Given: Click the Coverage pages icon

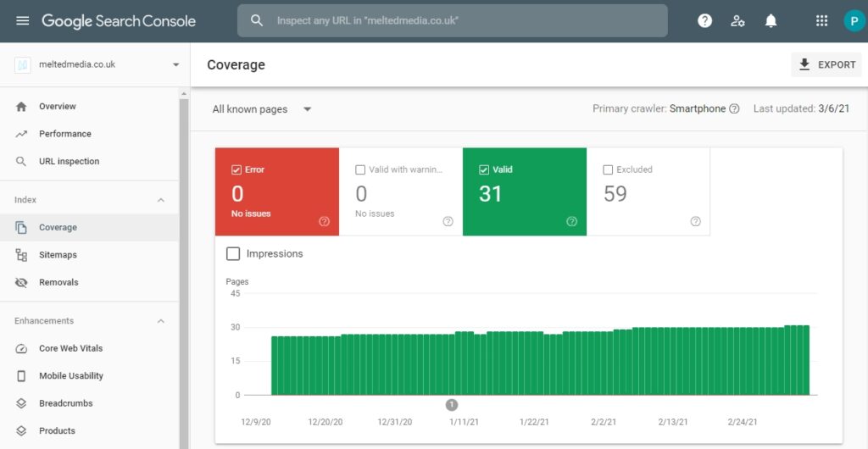Looking at the screenshot, I should click(x=21, y=227).
